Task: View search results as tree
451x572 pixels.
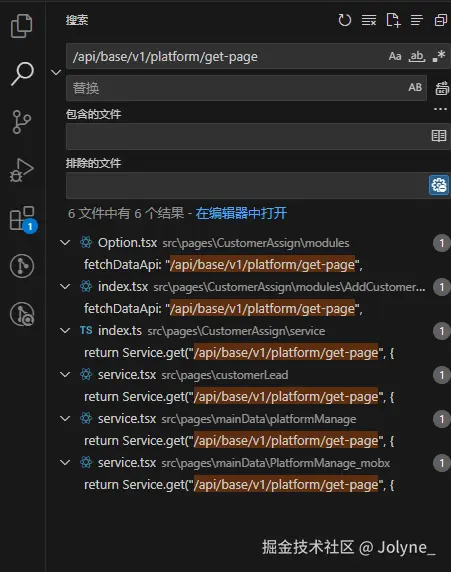Action: click(417, 20)
